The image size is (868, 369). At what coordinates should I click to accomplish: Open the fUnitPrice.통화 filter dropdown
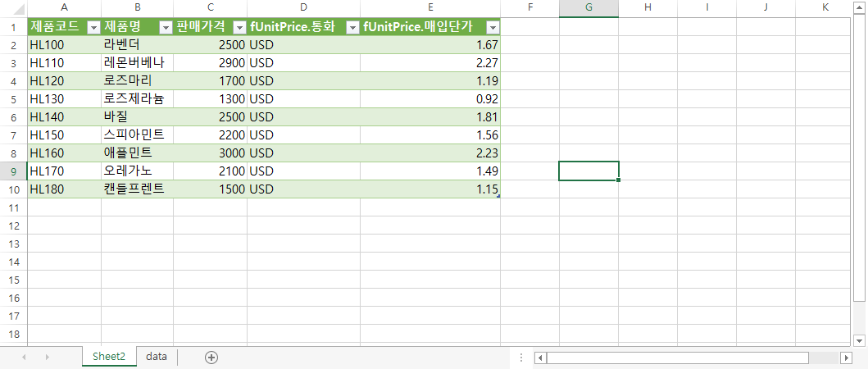pyautogui.click(x=352, y=27)
